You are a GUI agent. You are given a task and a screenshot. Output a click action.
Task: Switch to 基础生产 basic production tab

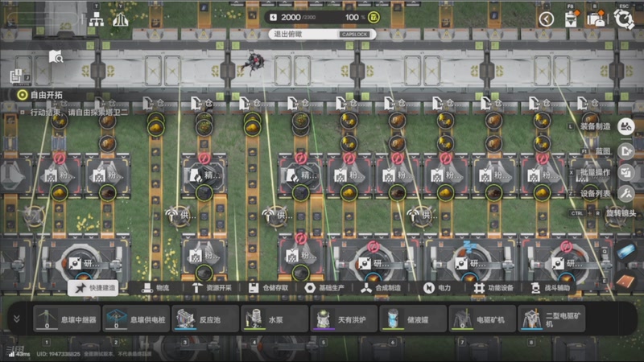324,288
